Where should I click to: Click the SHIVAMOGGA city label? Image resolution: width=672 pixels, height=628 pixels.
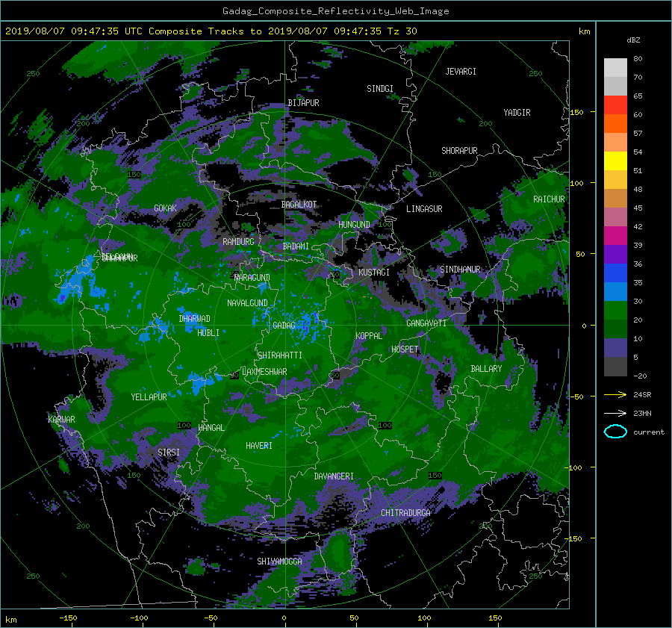[279, 562]
